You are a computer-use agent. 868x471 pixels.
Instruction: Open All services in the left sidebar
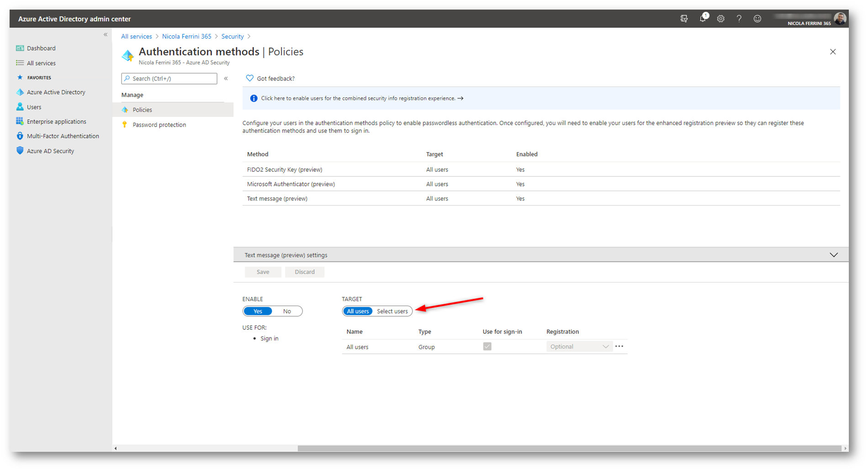click(41, 63)
